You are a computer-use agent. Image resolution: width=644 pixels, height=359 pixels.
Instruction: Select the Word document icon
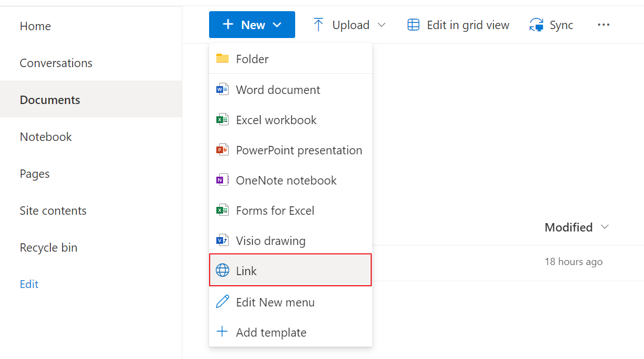click(222, 89)
